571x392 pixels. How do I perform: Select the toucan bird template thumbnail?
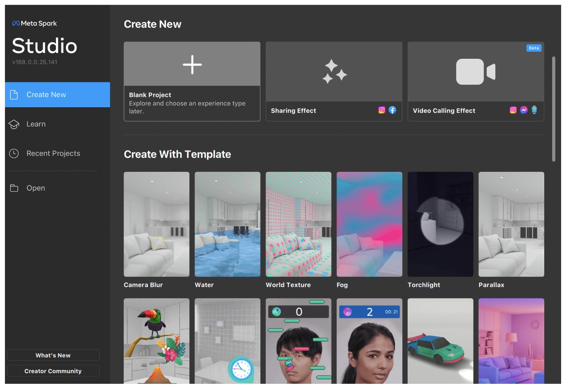157,341
